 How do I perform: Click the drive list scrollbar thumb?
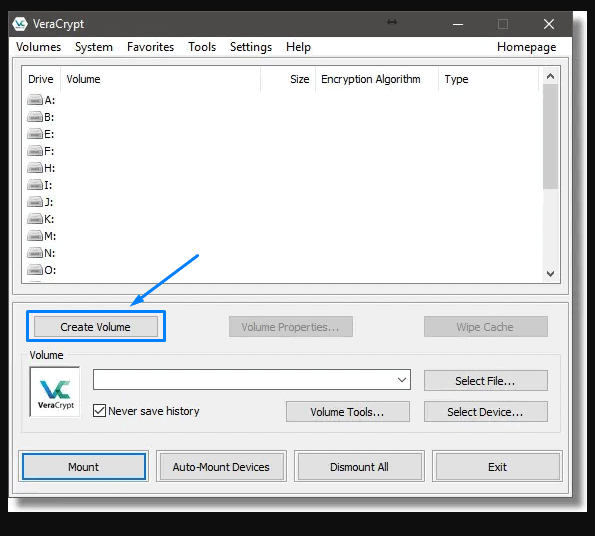(550, 137)
